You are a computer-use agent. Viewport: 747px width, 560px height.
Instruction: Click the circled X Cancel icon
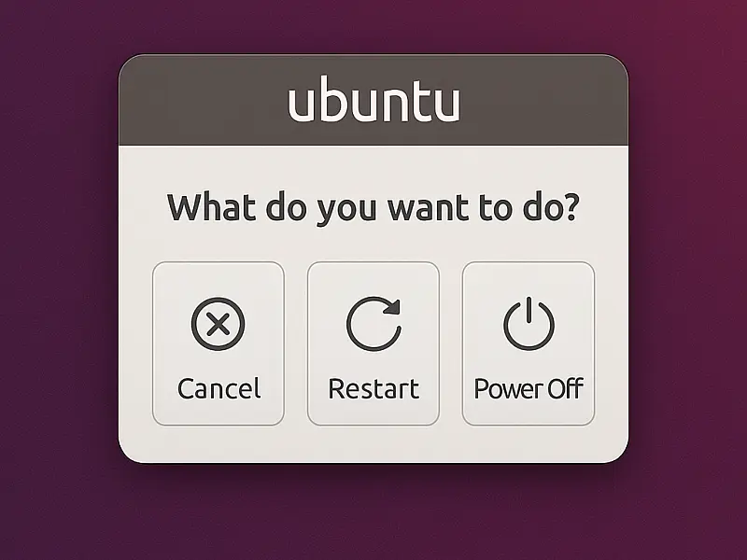[x=218, y=324]
